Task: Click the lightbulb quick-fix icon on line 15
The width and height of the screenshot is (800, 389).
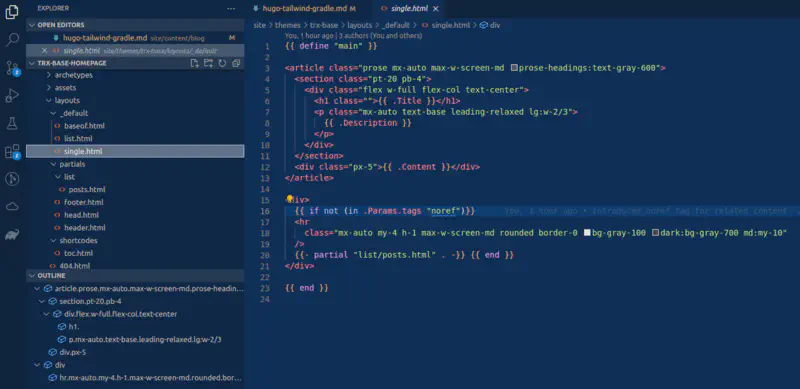Action: pyautogui.click(x=290, y=199)
